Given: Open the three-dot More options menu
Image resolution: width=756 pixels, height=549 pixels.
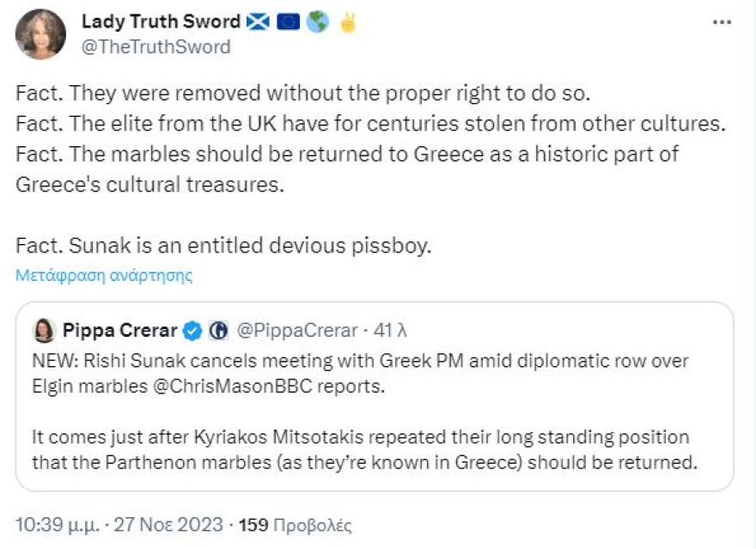Looking at the screenshot, I should click(721, 21).
